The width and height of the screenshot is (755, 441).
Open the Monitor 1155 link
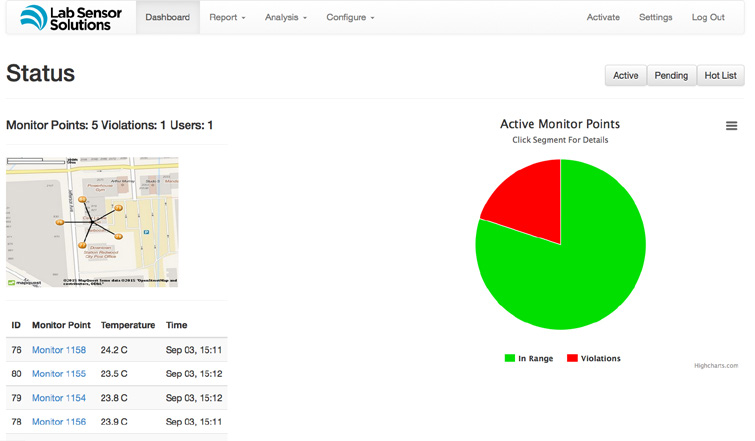click(59, 374)
